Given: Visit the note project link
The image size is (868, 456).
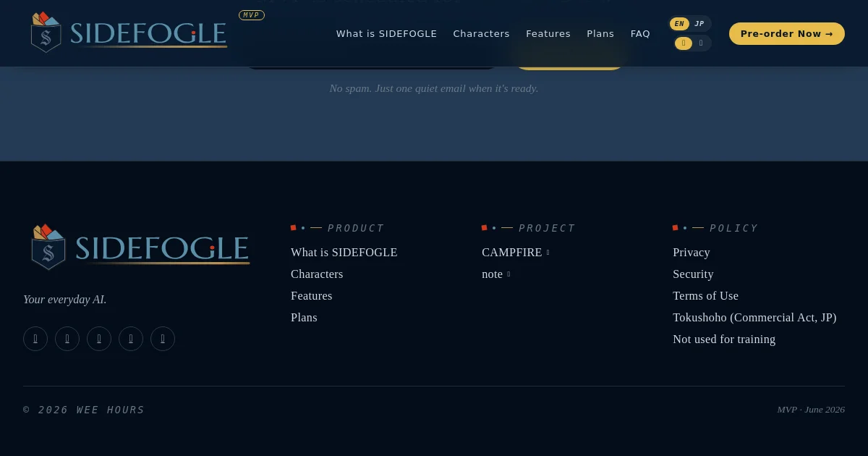Looking at the screenshot, I should coord(496,274).
